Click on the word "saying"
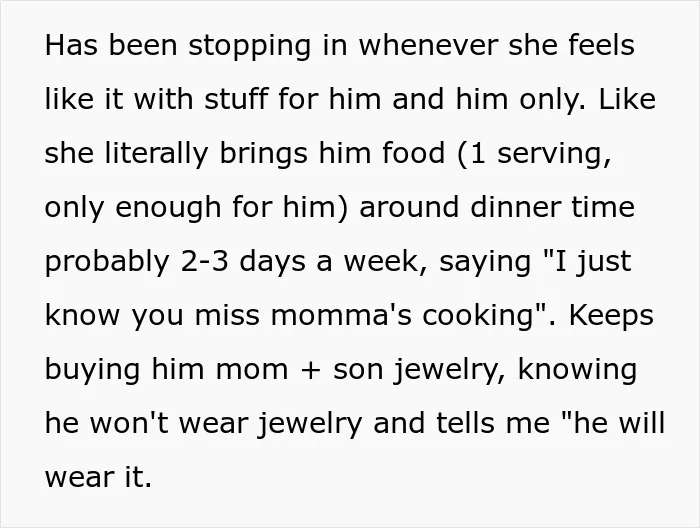 tap(485, 262)
